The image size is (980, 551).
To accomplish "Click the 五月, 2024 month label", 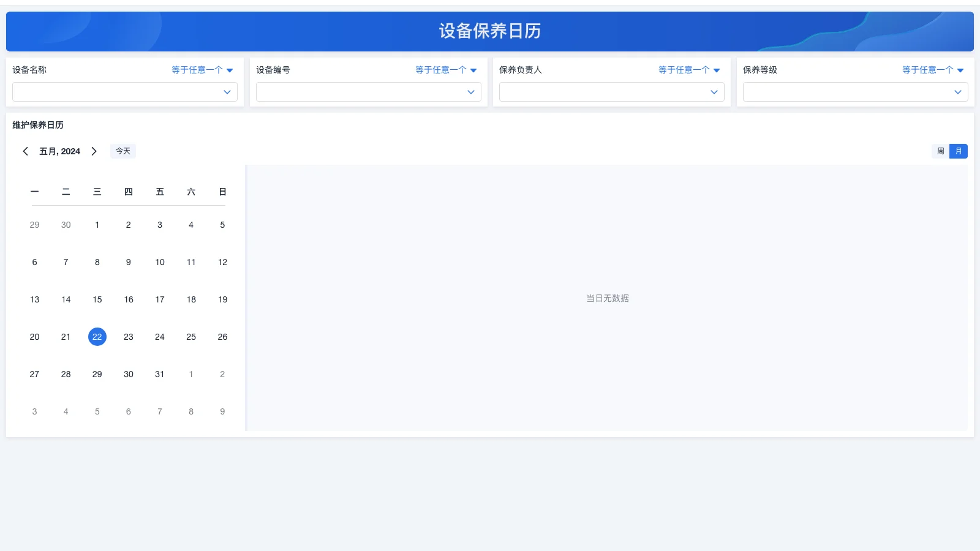I will (59, 151).
